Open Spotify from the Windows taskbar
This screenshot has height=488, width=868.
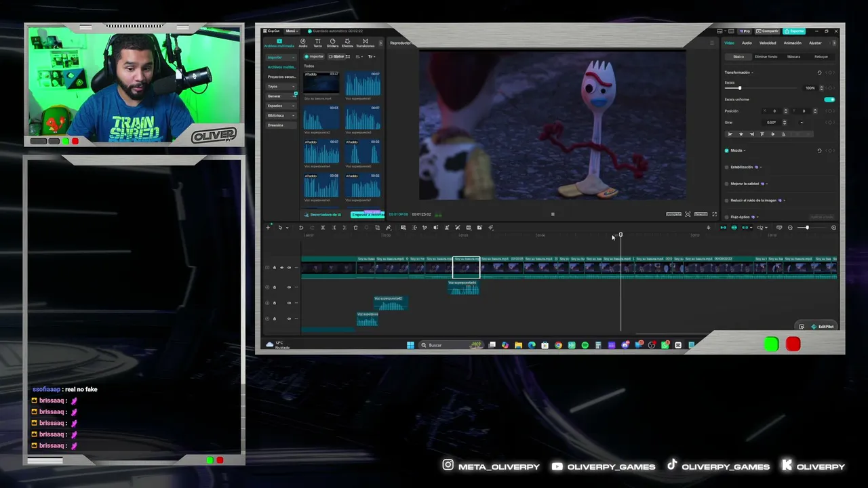coord(585,345)
